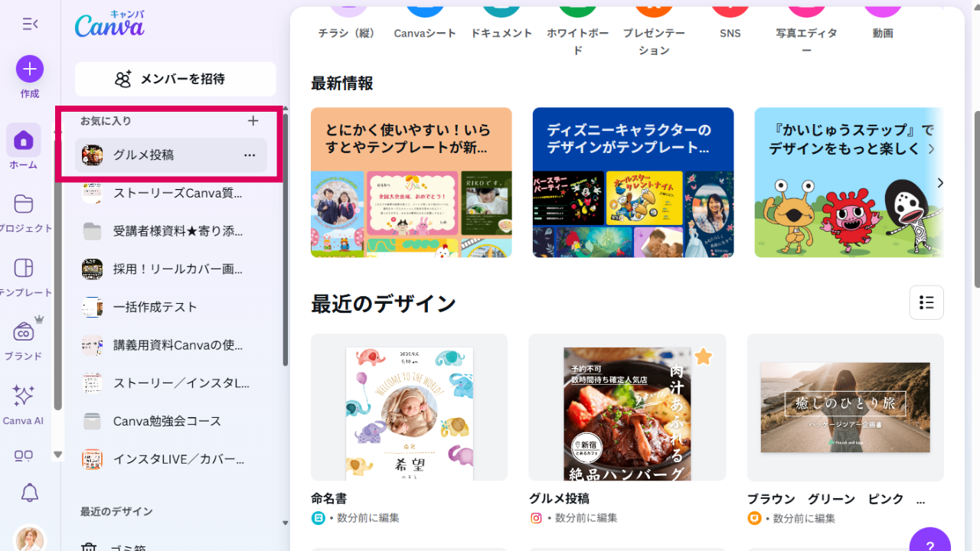Unstar the グルメ投稿 design thumbnail
The image size is (980, 551).
click(x=703, y=357)
